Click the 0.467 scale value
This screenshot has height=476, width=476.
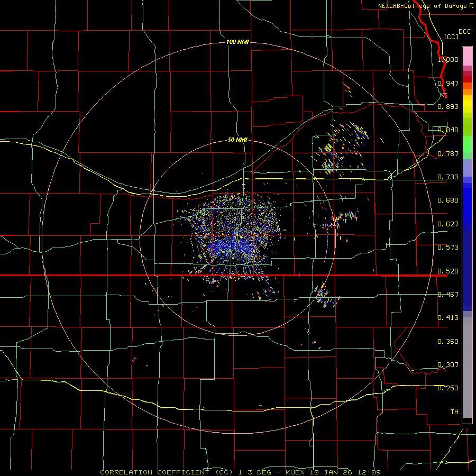coord(448,295)
